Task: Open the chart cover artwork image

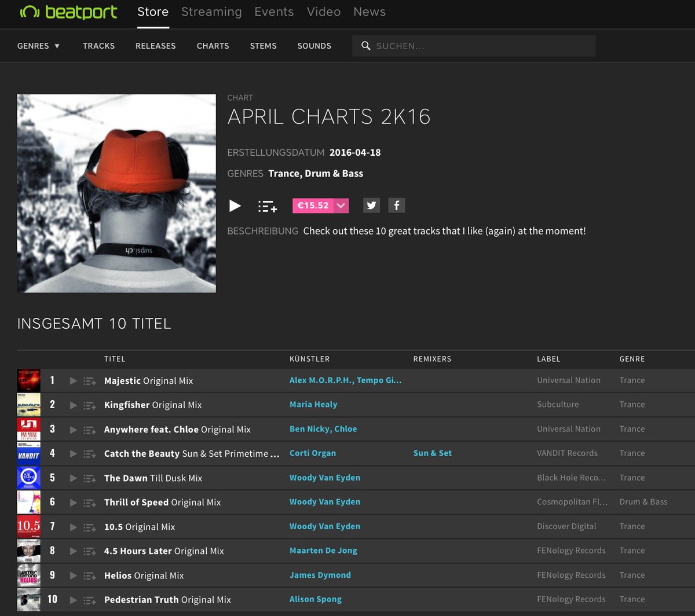Action: click(116, 193)
